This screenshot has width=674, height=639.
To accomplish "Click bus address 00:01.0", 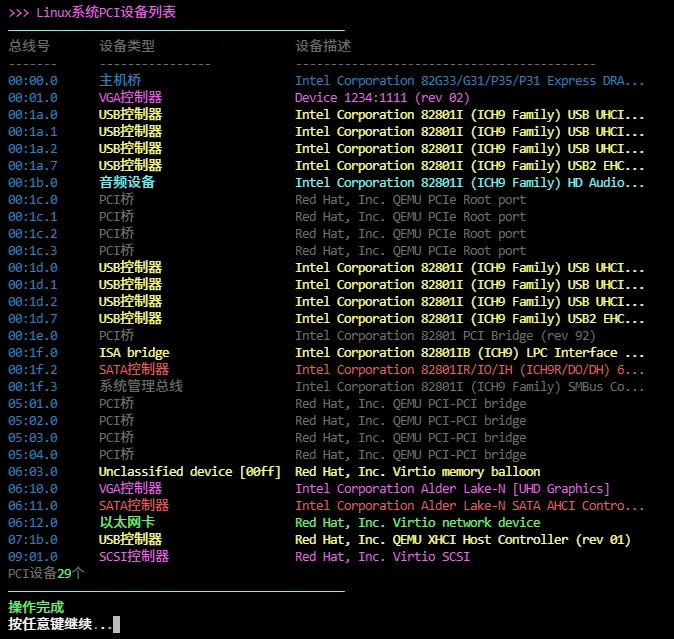I will [33, 97].
